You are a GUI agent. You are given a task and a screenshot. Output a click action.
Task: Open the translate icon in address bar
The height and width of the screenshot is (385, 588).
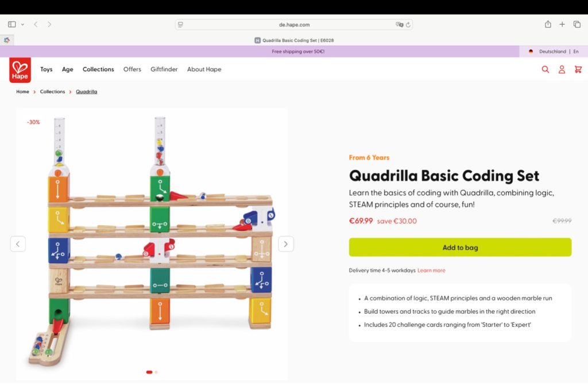click(399, 24)
